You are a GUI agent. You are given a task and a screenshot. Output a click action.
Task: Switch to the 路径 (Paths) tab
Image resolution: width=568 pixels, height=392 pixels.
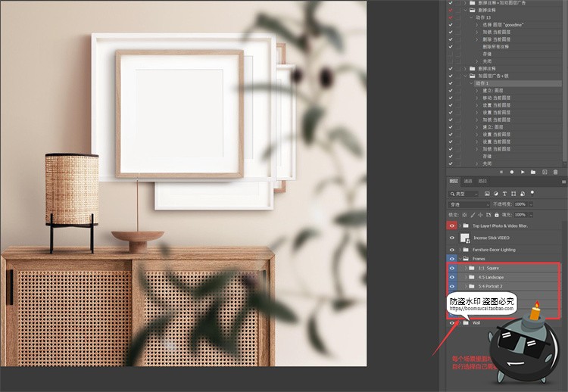tap(482, 182)
